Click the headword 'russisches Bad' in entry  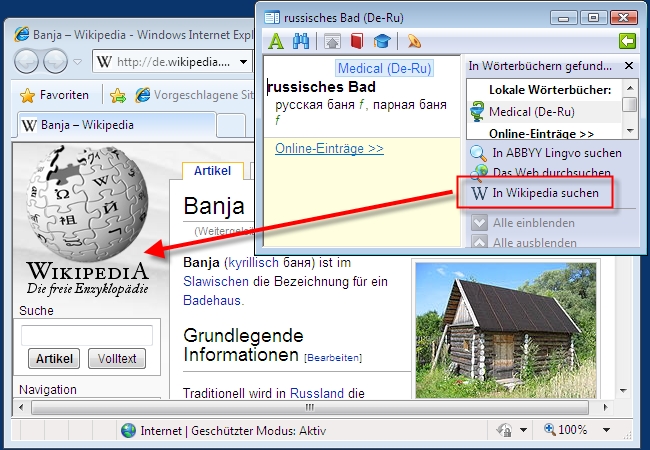coord(322,87)
